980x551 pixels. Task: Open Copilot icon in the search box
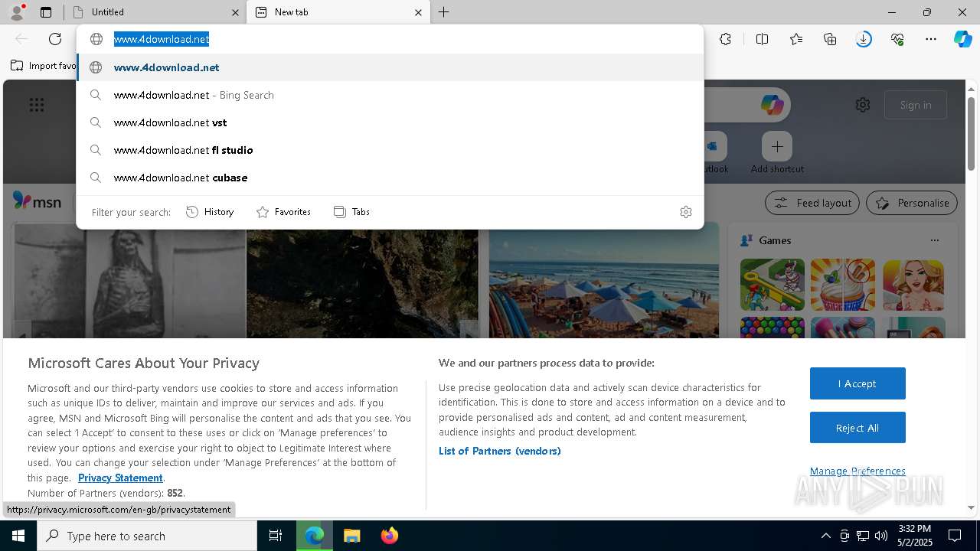pos(772,105)
